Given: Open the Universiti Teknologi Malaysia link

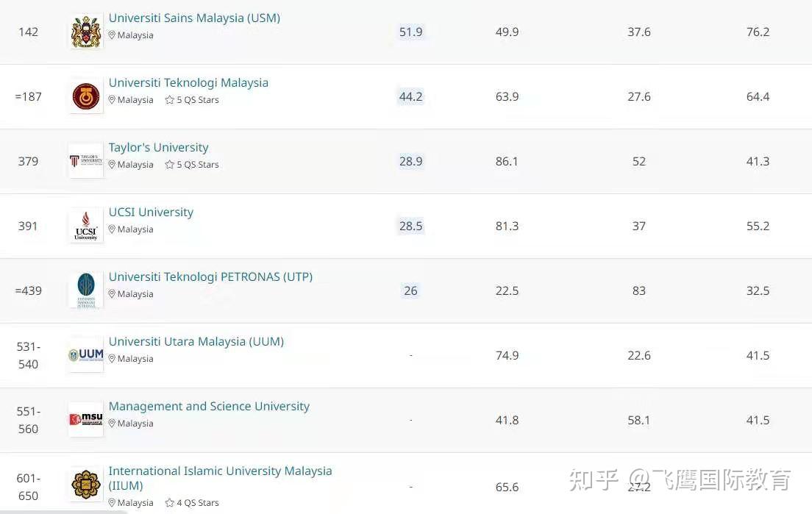Looking at the screenshot, I should click(188, 83).
